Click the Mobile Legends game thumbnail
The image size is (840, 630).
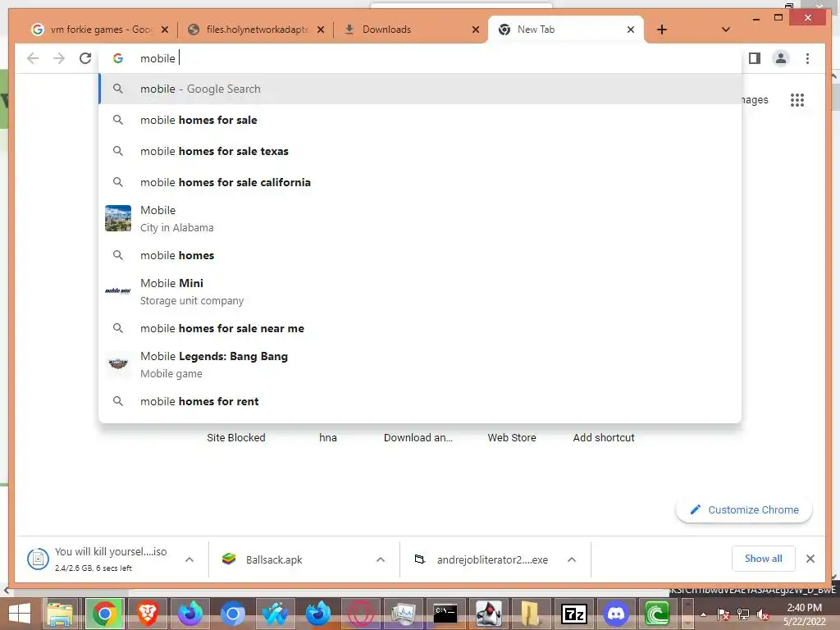[x=118, y=364]
